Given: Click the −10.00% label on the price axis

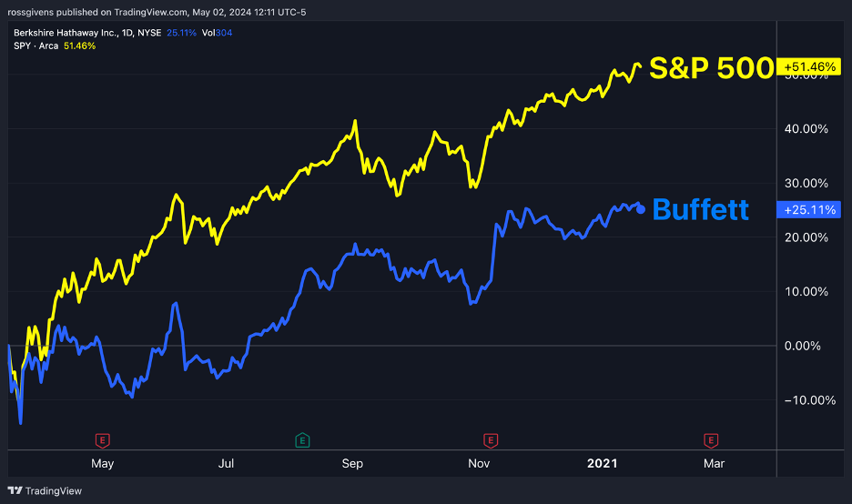Looking at the screenshot, I should (809, 400).
